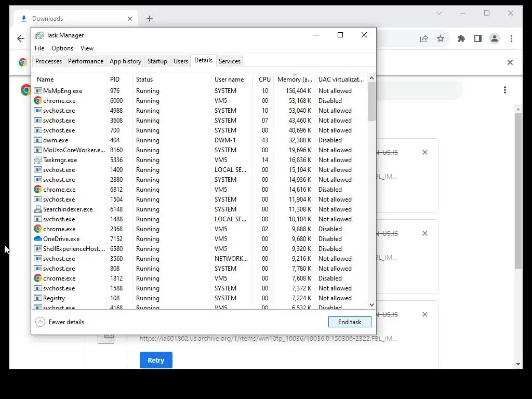Open the archive.org download URL link
Image resolution: width=532 pixels, height=399 pixels.
coord(268,338)
